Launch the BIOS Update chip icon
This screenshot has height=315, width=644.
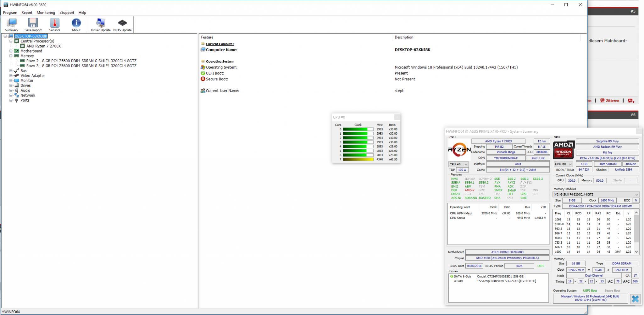coord(122,23)
